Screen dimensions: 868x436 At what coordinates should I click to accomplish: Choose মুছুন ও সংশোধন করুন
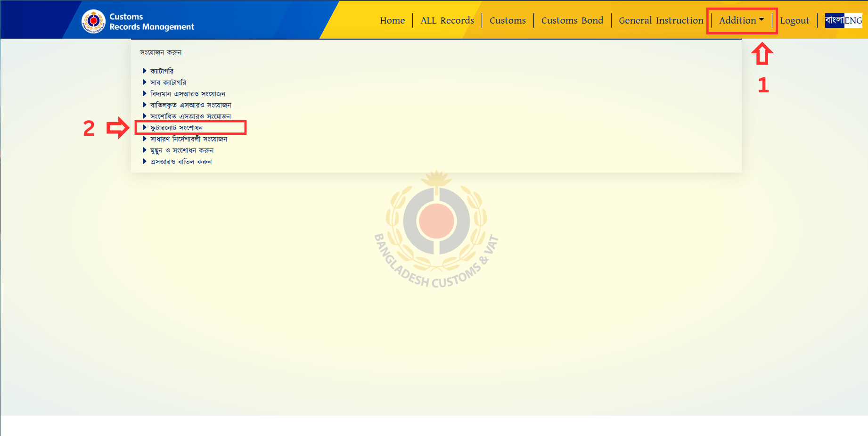[182, 150]
